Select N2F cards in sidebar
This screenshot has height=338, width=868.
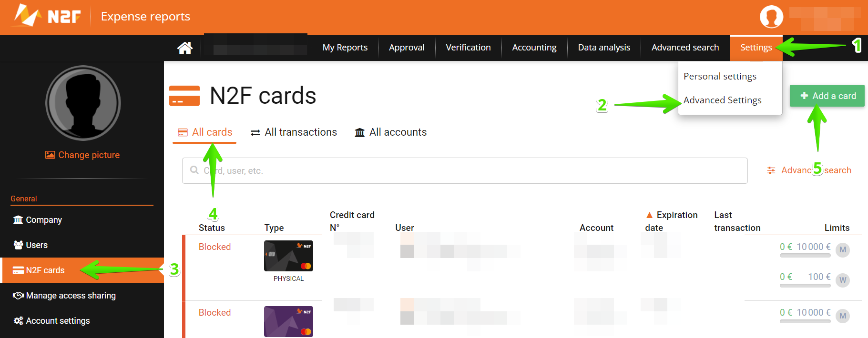[x=83, y=270]
